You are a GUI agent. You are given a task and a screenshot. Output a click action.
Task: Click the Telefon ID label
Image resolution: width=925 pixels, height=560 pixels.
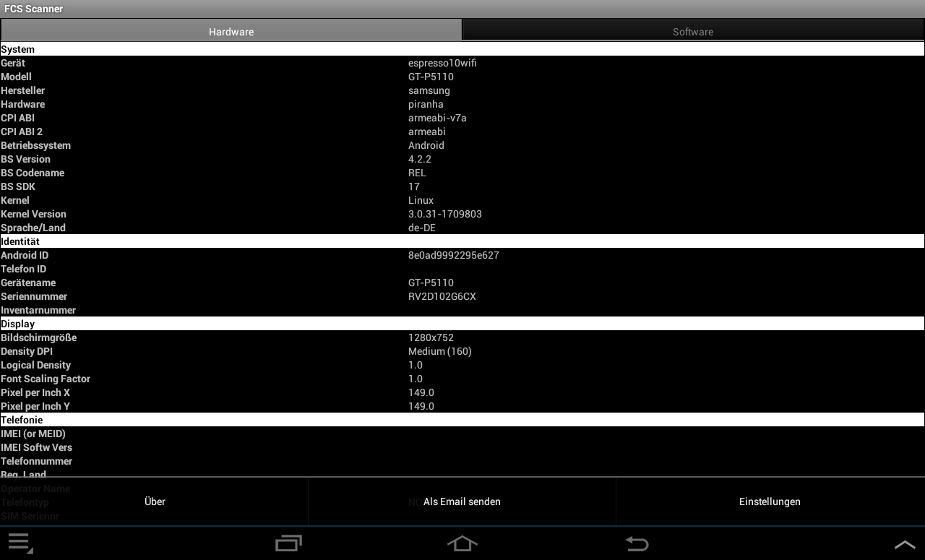(24, 269)
